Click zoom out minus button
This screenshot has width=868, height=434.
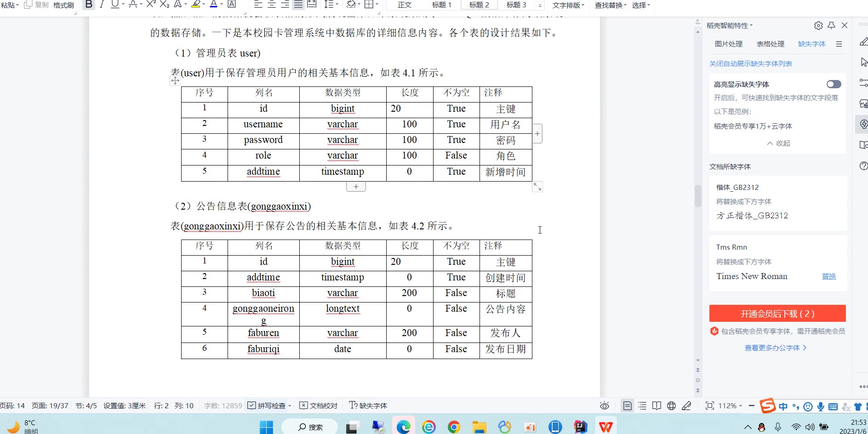click(751, 405)
